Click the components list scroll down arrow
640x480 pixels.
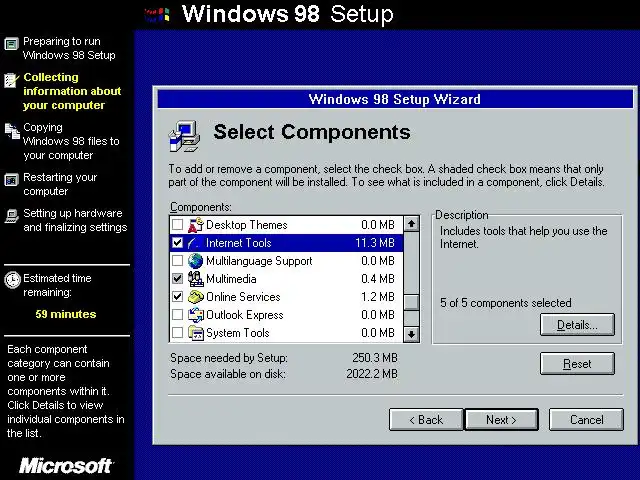[x=411, y=334]
